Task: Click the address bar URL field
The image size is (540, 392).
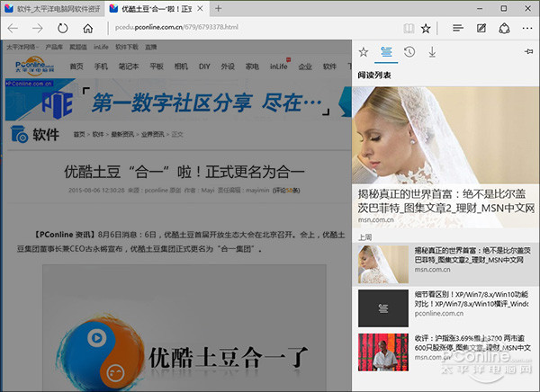Action: [x=255, y=27]
